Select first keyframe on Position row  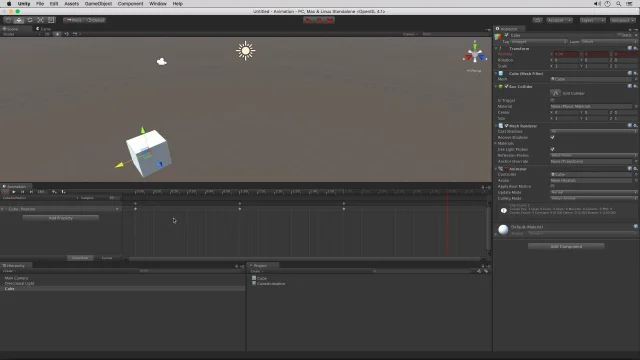coord(136,209)
